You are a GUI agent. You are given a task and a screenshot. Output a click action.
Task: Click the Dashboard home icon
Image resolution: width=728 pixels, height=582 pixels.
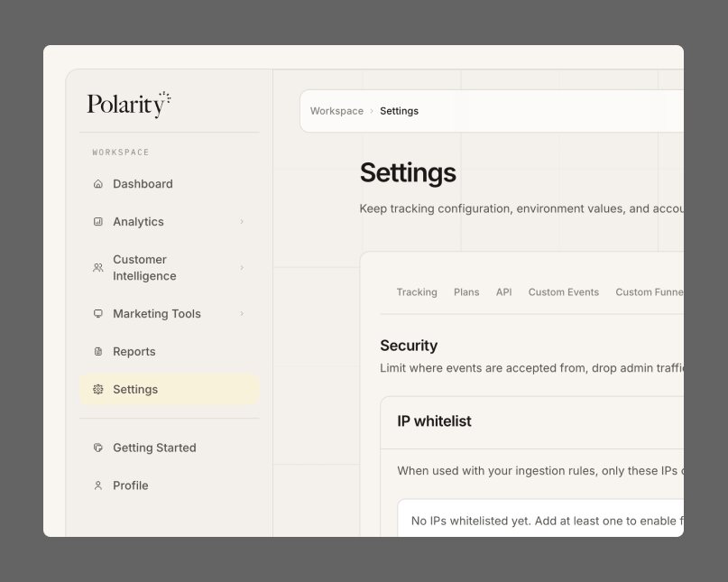(x=98, y=184)
